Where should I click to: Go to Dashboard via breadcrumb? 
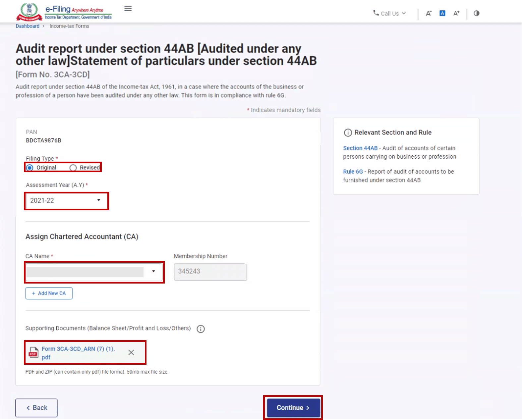[x=28, y=26]
